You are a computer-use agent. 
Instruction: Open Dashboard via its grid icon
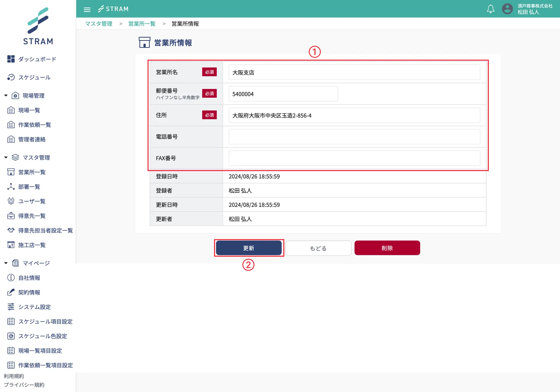pyautogui.click(x=11, y=59)
